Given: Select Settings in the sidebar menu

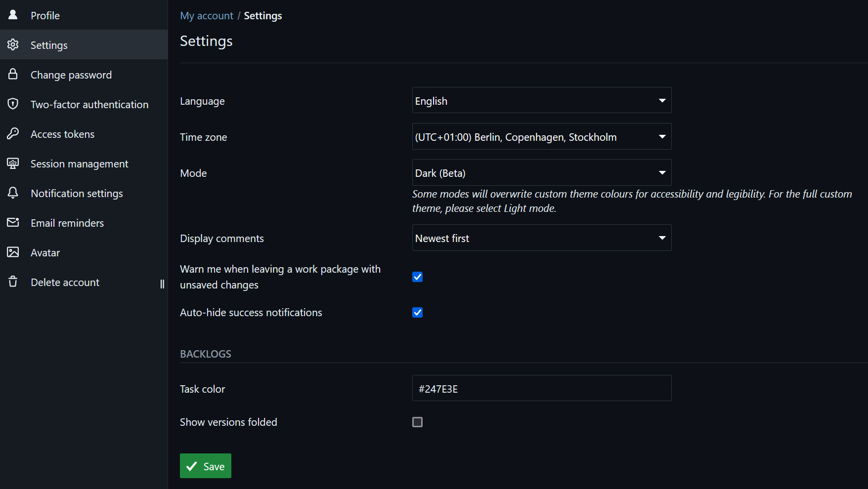Looking at the screenshot, I should click(49, 45).
